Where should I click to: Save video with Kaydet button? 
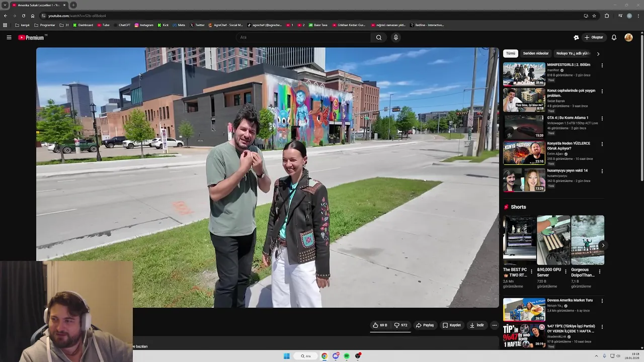click(x=451, y=325)
